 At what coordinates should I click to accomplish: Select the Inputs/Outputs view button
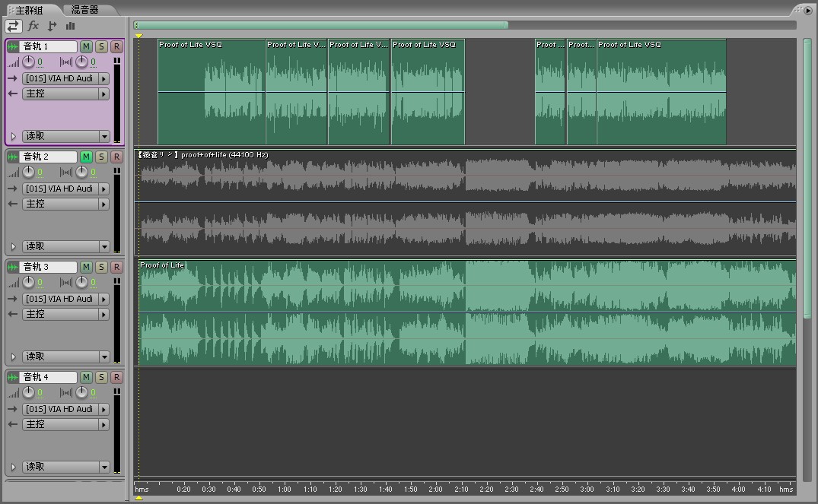pyautogui.click(x=13, y=26)
